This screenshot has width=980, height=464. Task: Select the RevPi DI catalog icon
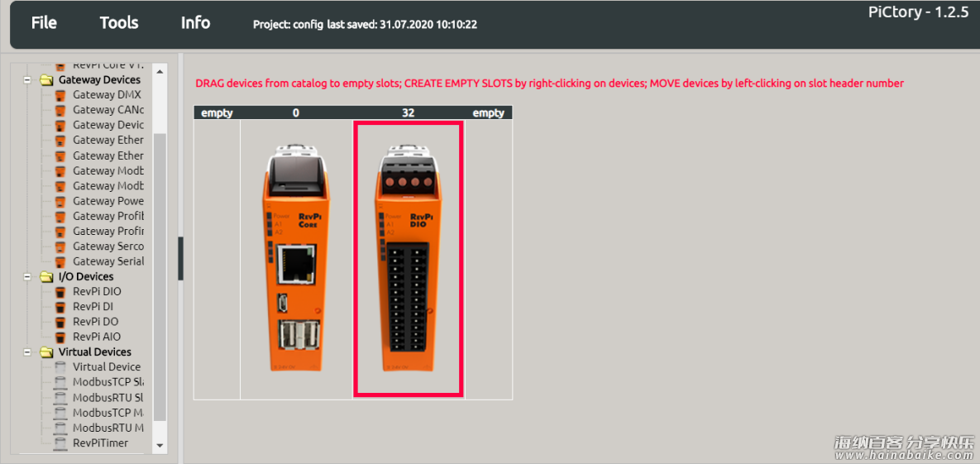[x=60, y=306]
